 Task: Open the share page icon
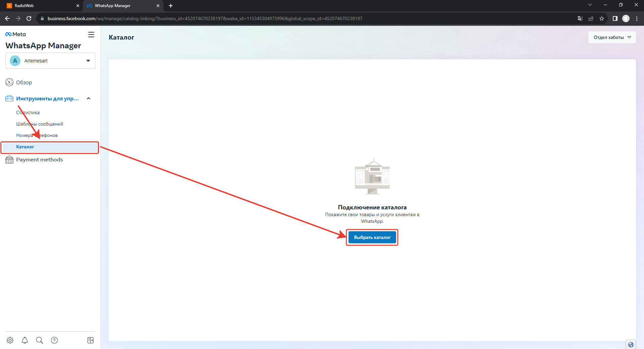point(591,18)
